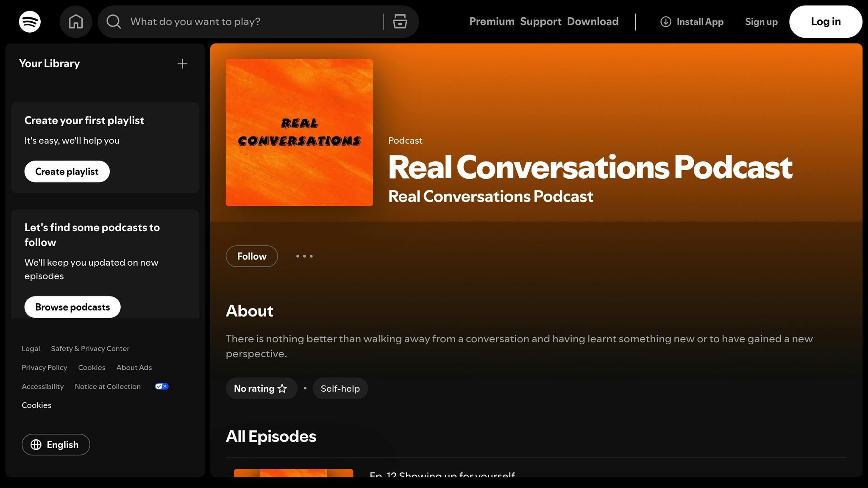
Task: Click the plus icon in Your Library
Action: [182, 64]
